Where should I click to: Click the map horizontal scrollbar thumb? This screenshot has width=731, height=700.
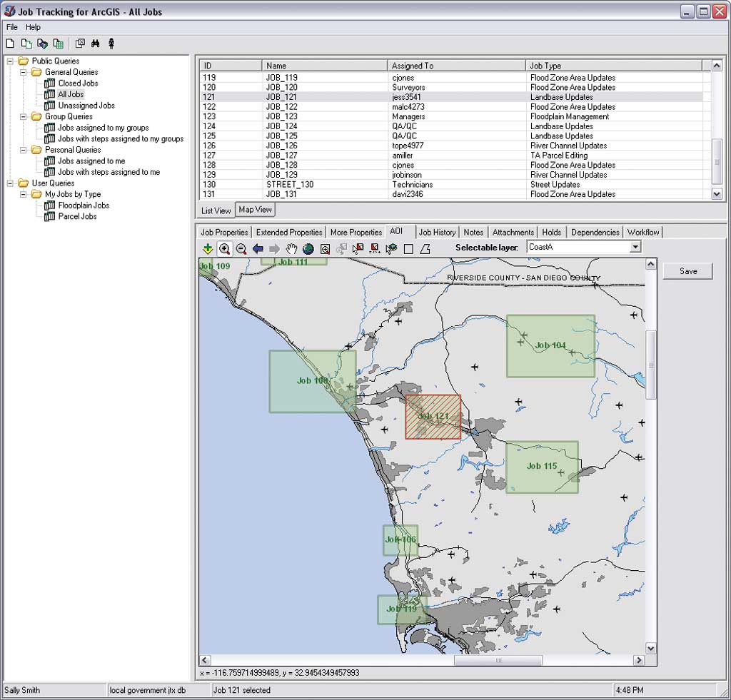tap(498, 661)
